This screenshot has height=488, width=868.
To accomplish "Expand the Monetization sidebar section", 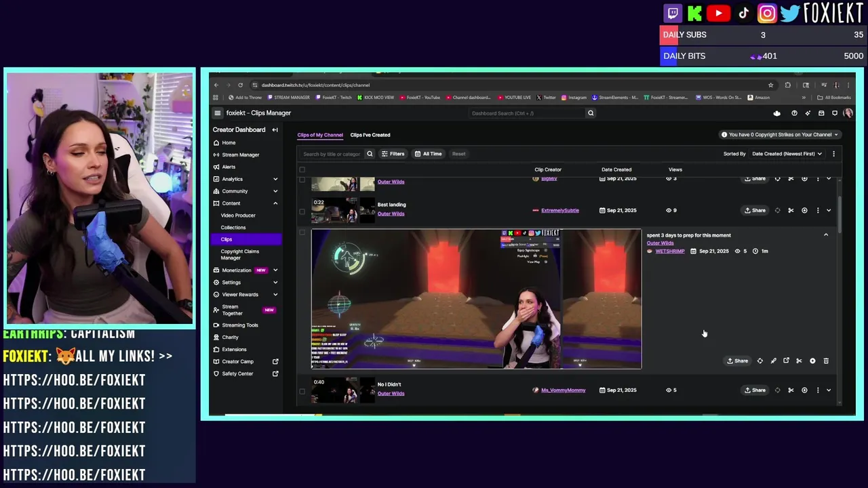I will (275, 270).
